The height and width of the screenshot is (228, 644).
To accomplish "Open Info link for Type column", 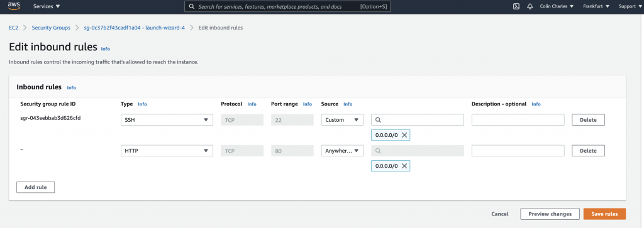I will [x=142, y=104].
